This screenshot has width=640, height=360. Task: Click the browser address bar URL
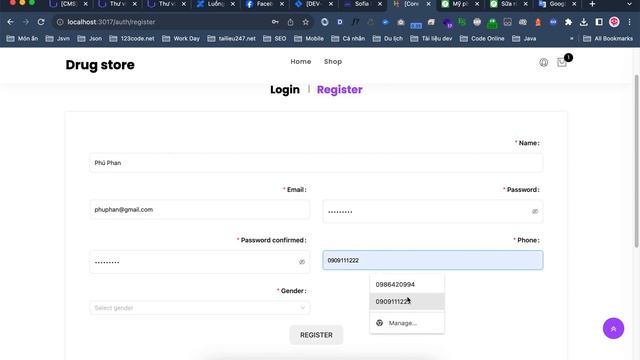111,22
